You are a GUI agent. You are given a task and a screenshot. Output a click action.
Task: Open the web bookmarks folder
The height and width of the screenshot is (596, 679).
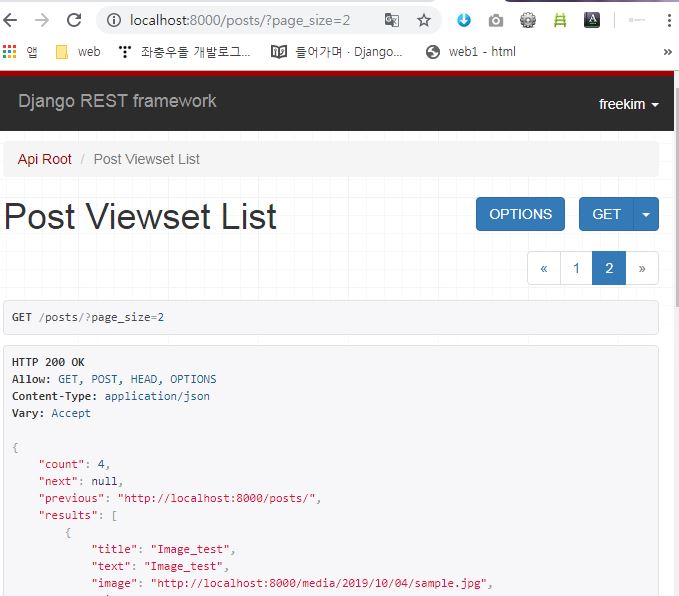pyautogui.click(x=78, y=52)
